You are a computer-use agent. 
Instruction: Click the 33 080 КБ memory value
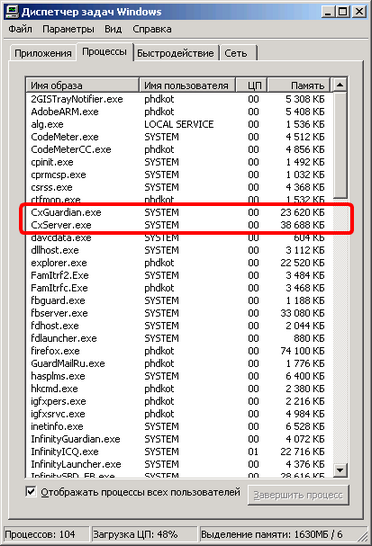pyautogui.click(x=302, y=313)
